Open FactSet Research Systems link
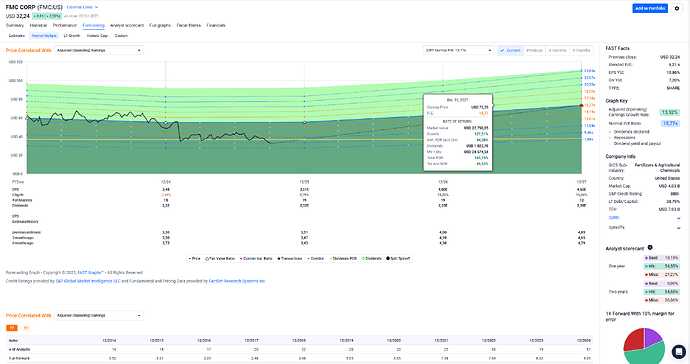This screenshot has height=364, width=690. pyautogui.click(x=237, y=281)
